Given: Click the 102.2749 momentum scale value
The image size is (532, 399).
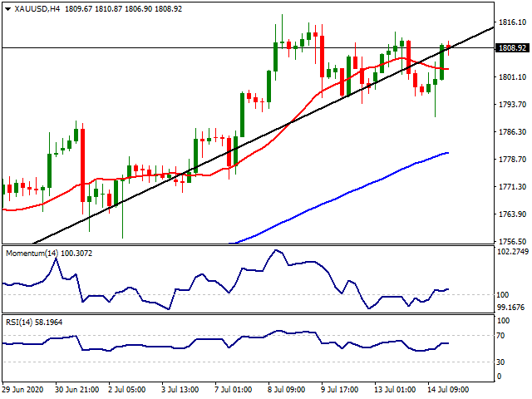Looking at the screenshot, I should pyautogui.click(x=513, y=252).
